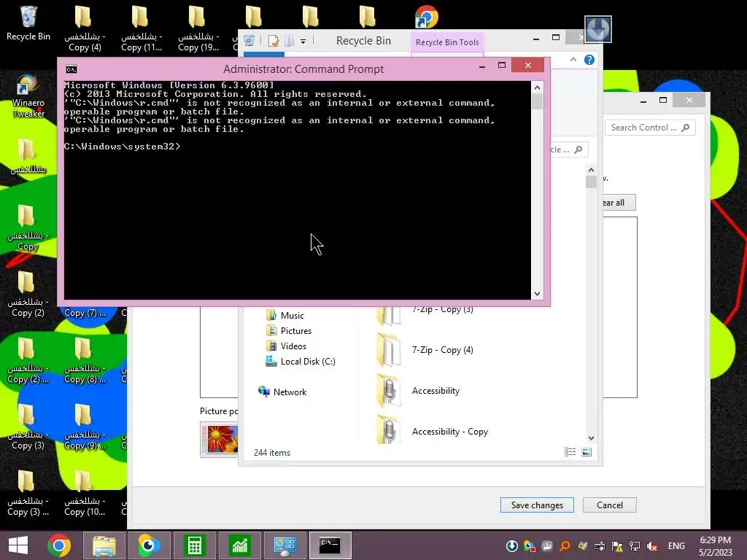Click scroll down arrow in Recycle Bin file list
The image size is (747, 560).
(591, 438)
